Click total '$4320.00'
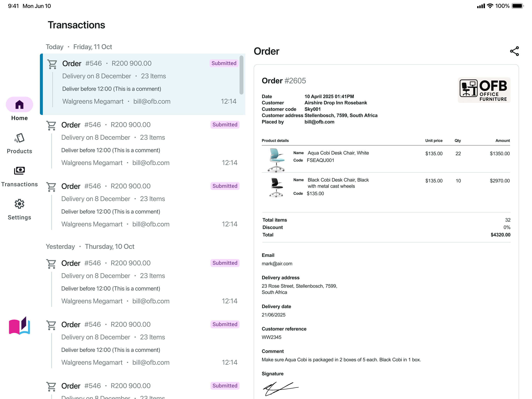 pyautogui.click(x=500, y=235)
